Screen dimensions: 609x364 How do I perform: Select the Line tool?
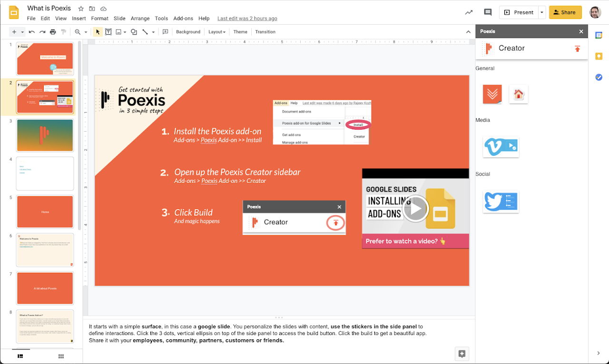pos(145,32)
